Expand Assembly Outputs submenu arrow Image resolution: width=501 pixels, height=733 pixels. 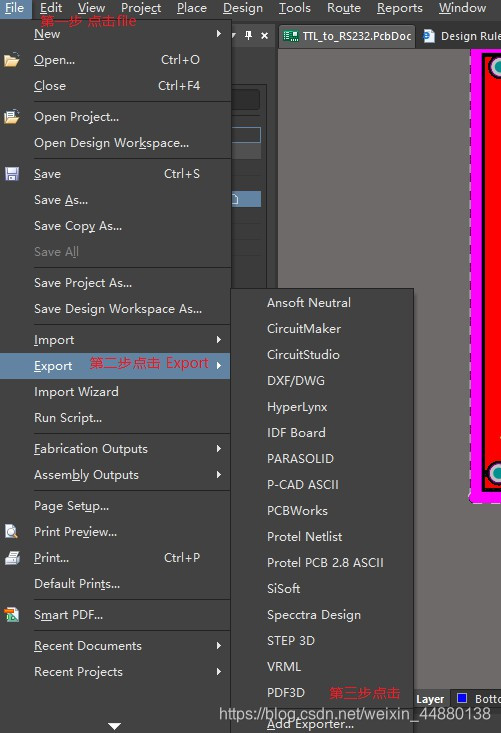click(x=219, y=475)
